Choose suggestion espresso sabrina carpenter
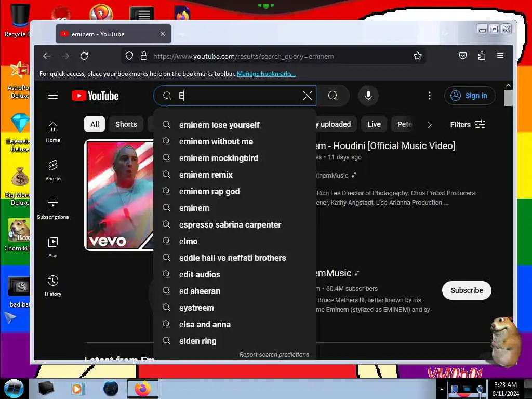This screenshot has width=532, height=399. (x=235, y=224)
